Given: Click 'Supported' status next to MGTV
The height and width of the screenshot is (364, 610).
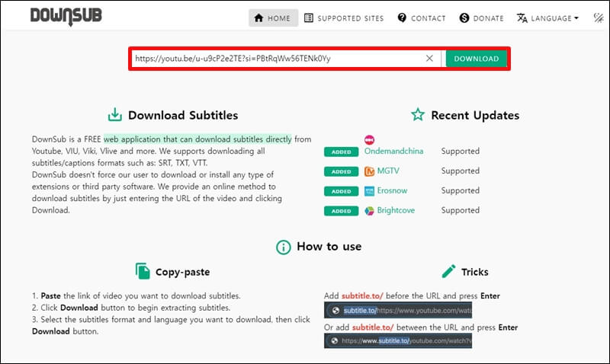Looking at the screenshot, I should [461, 171].
